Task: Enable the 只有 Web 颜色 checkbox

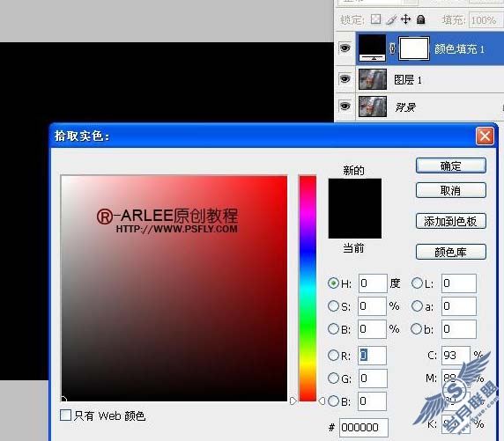Action: (65, 415)
